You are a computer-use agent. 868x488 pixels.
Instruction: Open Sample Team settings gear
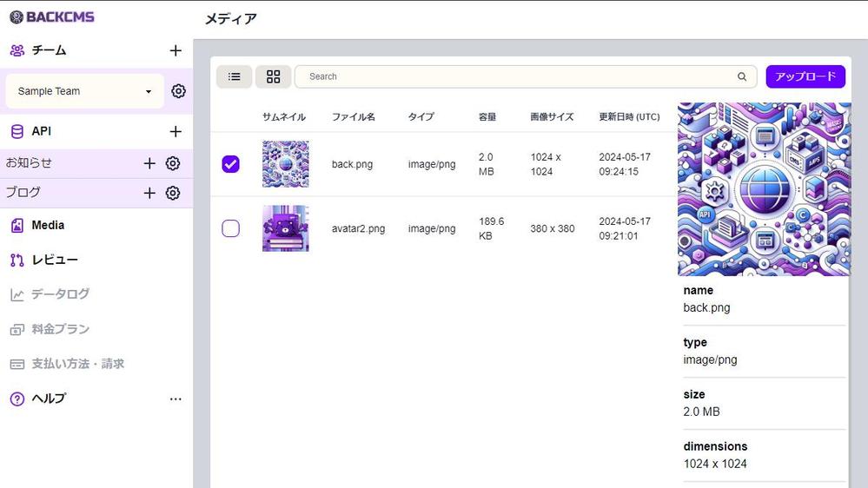(x=178, y=90)
